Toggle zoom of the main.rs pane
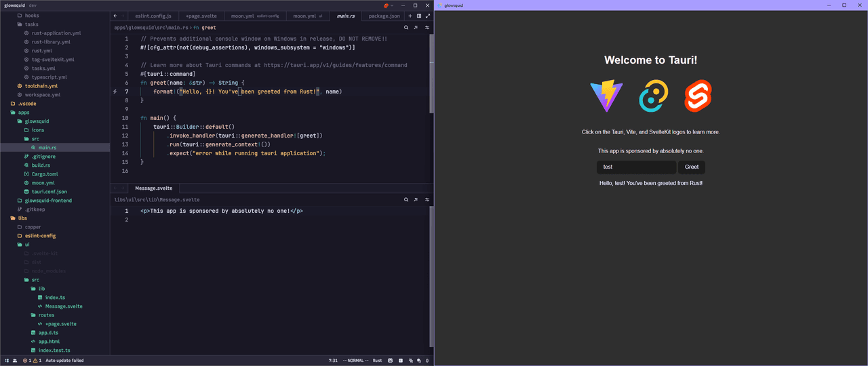Viewport: 868px width, 366px height. (427, 16)
